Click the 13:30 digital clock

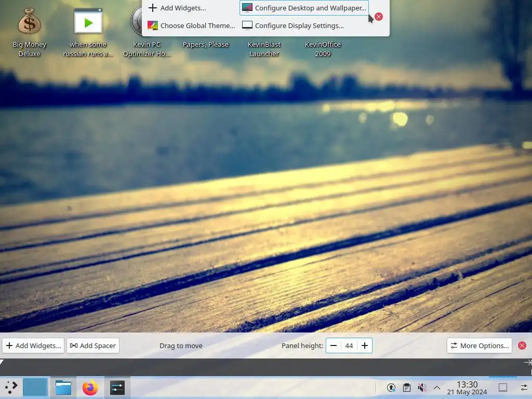point(467,384)
